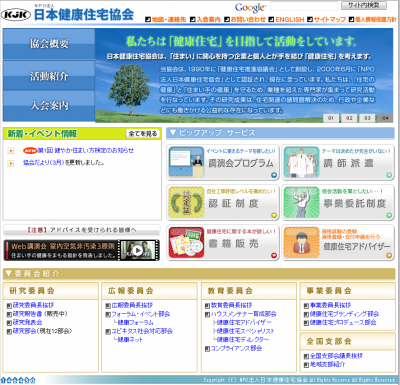Click the 日本健康住宅協会 site title

click(84, 15)
